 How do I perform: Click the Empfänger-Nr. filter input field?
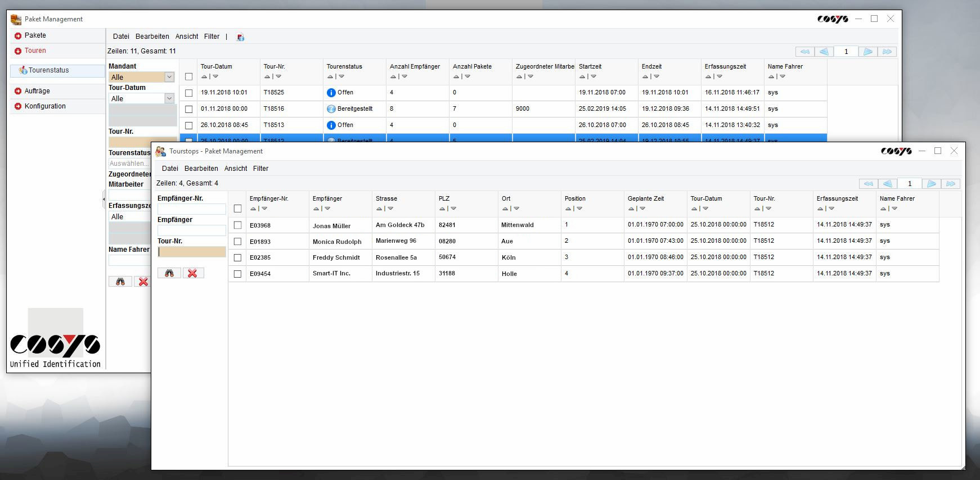pos(191,209)
